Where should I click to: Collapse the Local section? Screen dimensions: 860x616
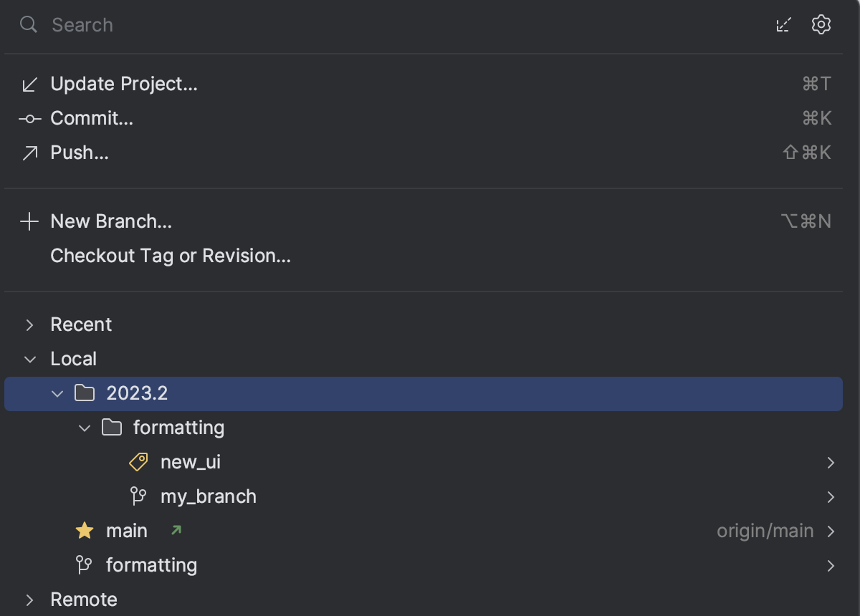point(29,359)
